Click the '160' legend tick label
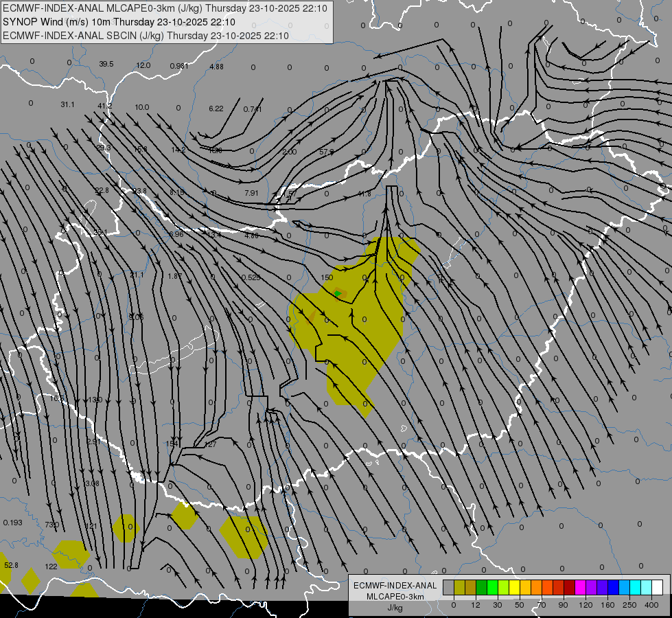672x618 pixels. tap(607, 605)
